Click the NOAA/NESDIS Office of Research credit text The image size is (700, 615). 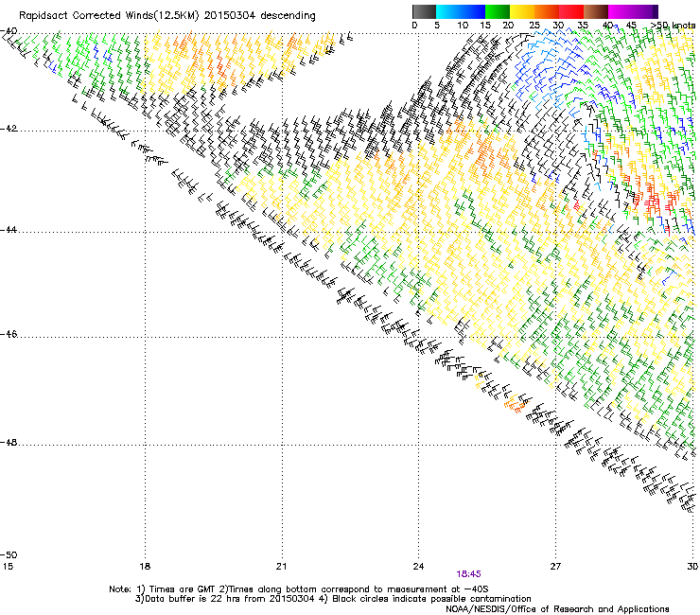(557, 609)
